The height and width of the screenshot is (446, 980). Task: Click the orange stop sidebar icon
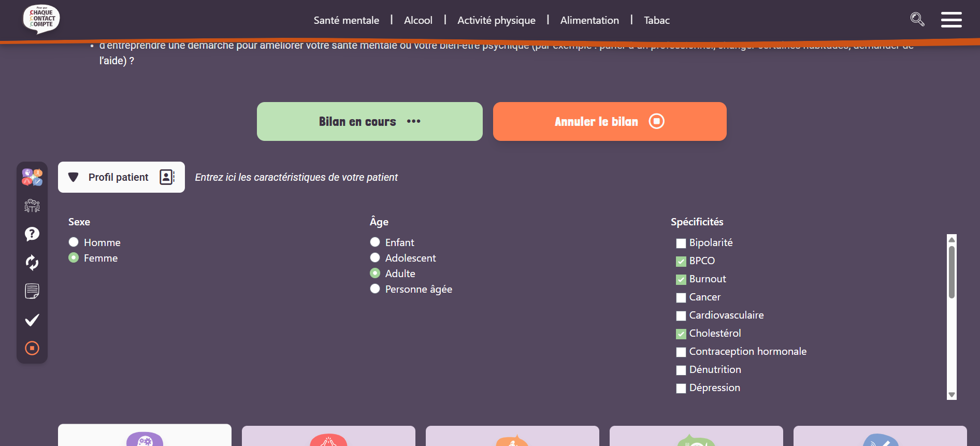pyautogui.click(x=32, y=348)
